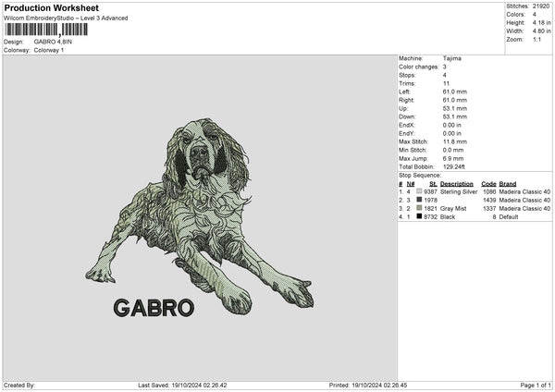Click the Gray Mist color swatch
The width and height of the screenshot is (555, 392).
coord(419,208)
